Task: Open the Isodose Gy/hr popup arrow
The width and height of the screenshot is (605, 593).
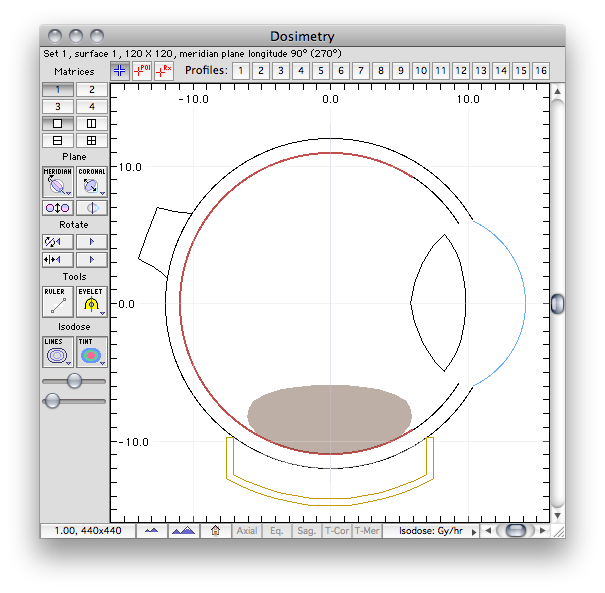Action: [474, 532]
